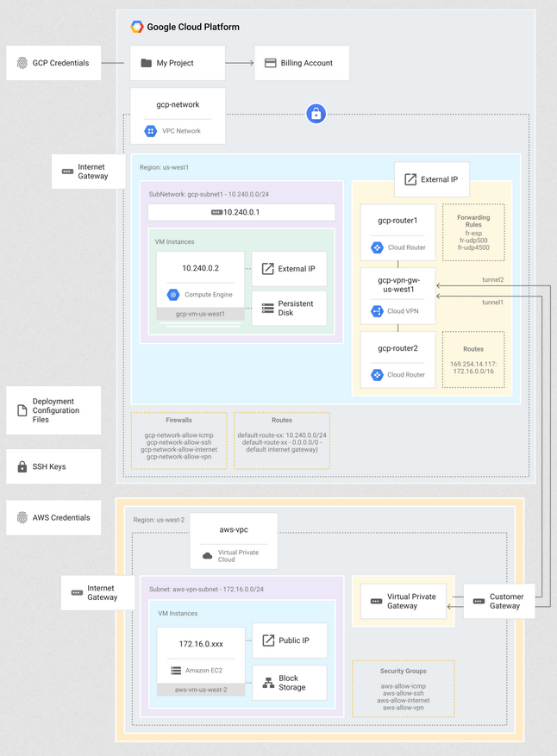Click the gcp-router1 title

point(397,221)
